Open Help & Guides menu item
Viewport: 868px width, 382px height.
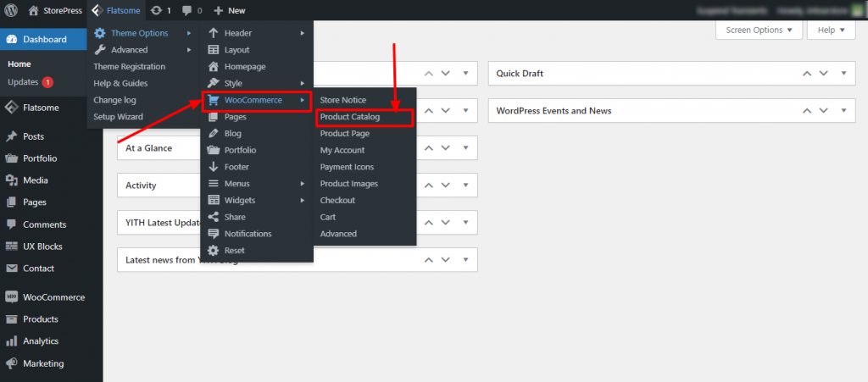click(x=120, y=84)
